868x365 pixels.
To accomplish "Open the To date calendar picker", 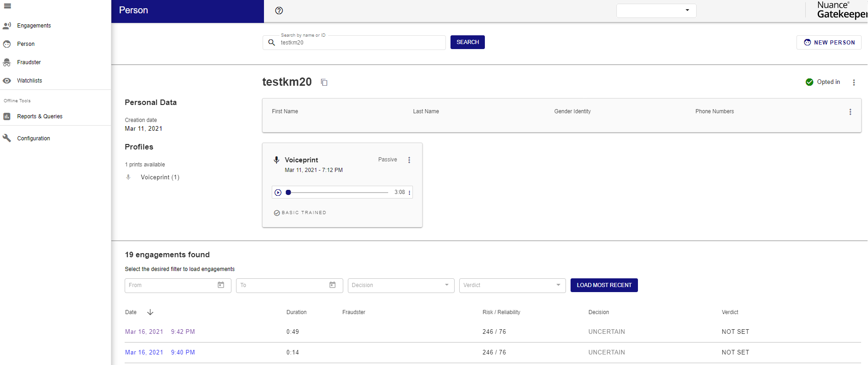I will [x=333, y=285].
